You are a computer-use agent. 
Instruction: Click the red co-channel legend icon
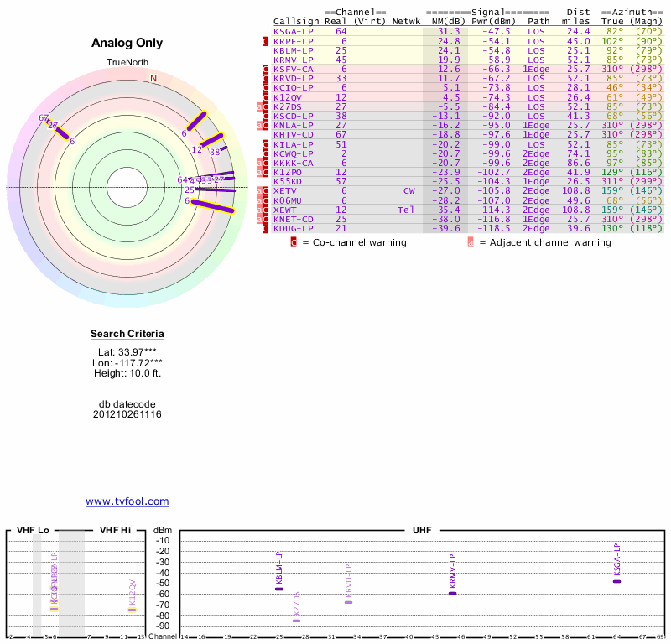click(294, 242)
